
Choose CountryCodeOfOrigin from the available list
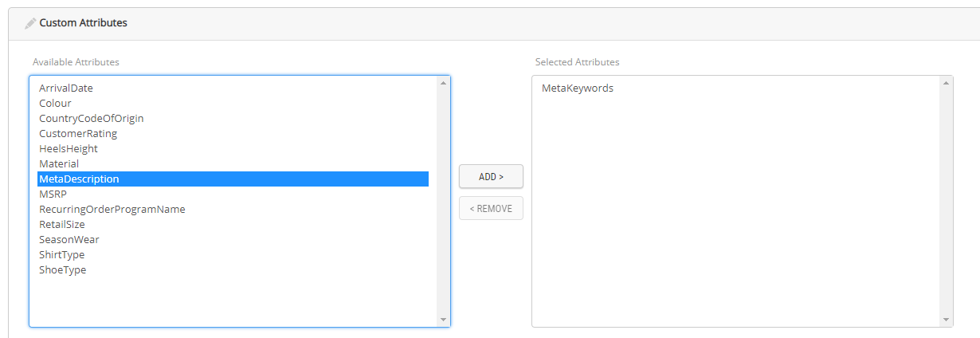[91, 118]
